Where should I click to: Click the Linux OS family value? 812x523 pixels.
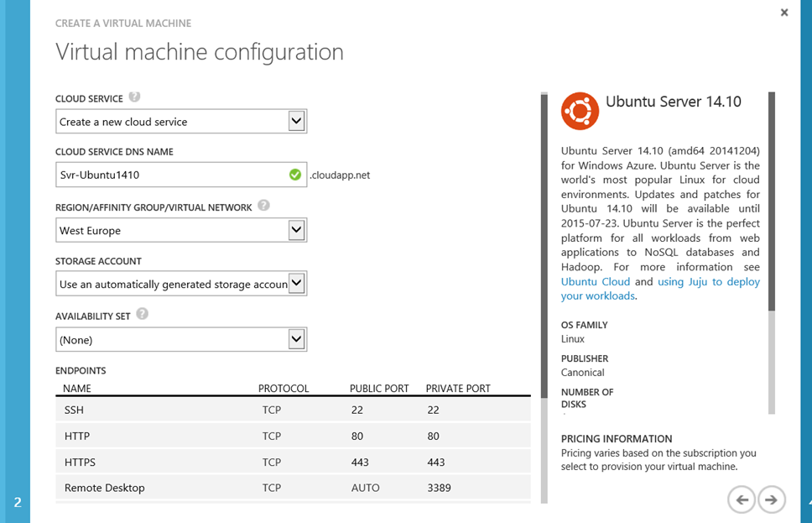(x=573, y=339)
